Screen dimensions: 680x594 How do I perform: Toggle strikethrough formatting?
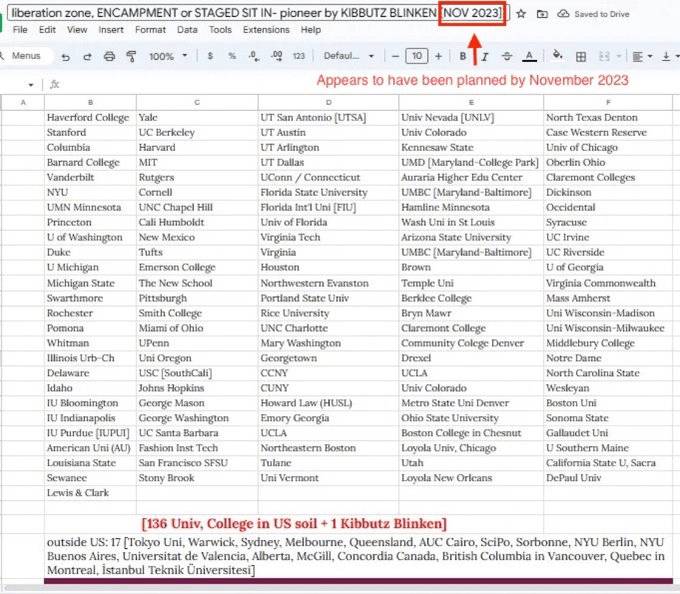coord(506,56)
